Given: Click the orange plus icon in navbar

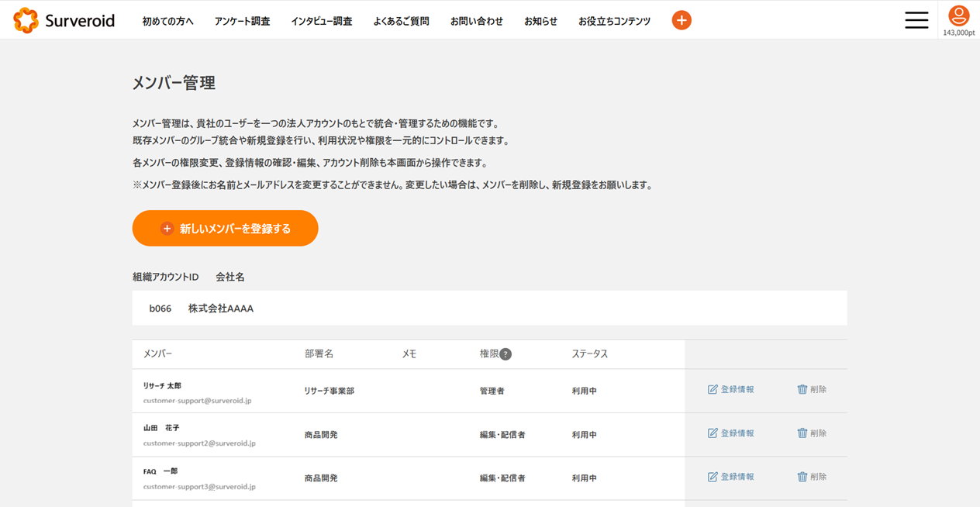Looking at the screenshot, I should pos(682,21).
